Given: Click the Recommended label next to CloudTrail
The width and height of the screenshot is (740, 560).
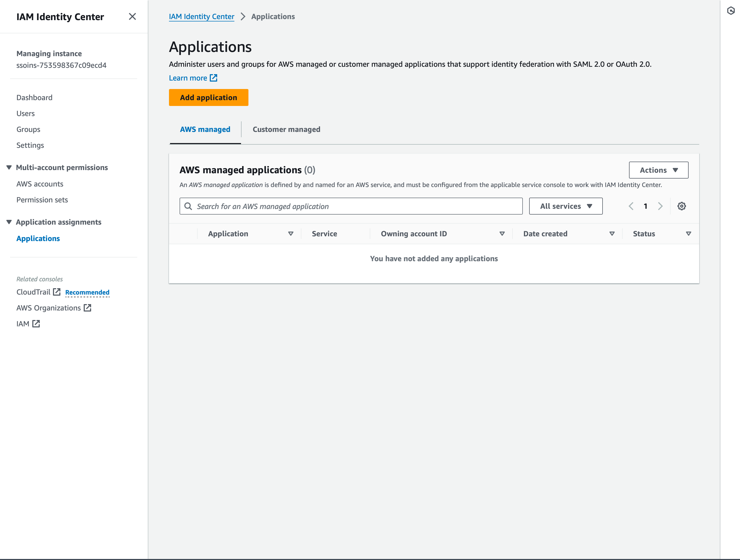Looking at the screenshot, I should 87,292.
